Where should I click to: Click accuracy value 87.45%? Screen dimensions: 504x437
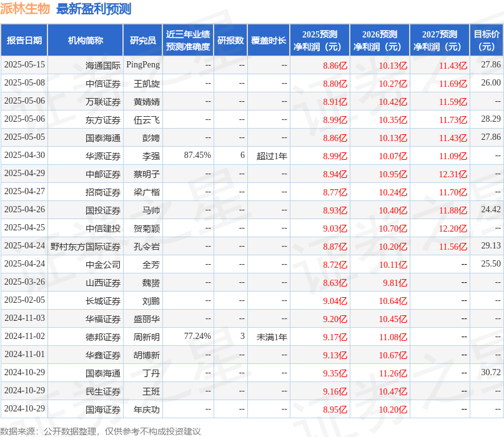click(197, 155)
